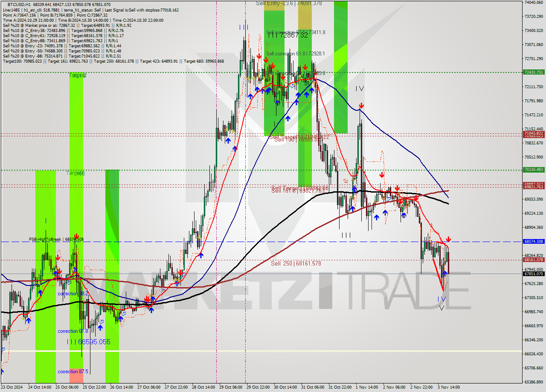Click the 'FSB-HighToBreak | 68574.508' label

pyautogui.click(x=56, y=239)
